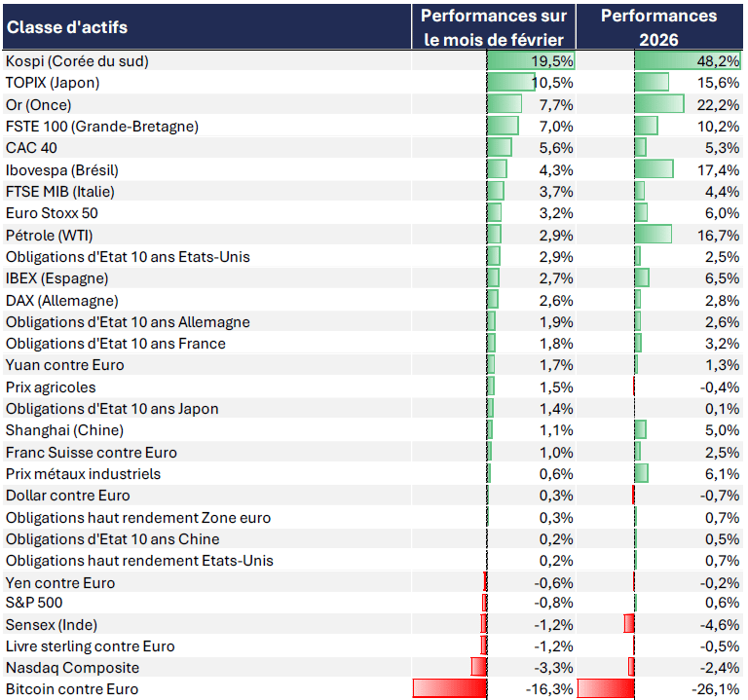Click the 10,5% value in TOPIX row
Viewport: 748px width, 700px height.
[552, 83]
